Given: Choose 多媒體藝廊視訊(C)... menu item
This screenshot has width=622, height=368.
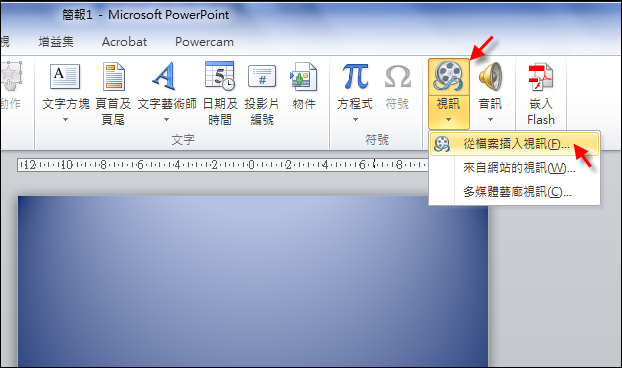Looking at the screenshot, I should click(514, 192).
